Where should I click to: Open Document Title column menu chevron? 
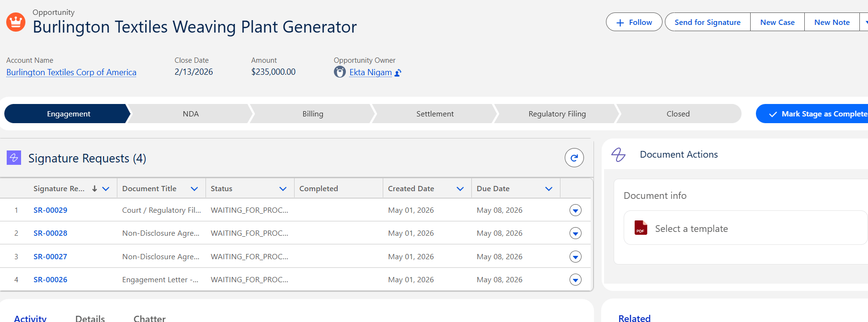pyautogui.click(x=194, y=189)
